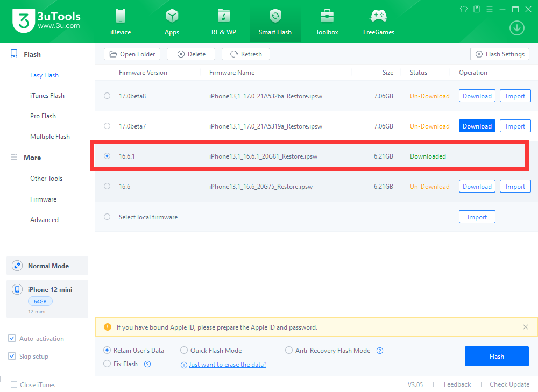Select the 16.6.1 firmware radio button
Viewport: 538px width, 392px height.
point(107,156)
